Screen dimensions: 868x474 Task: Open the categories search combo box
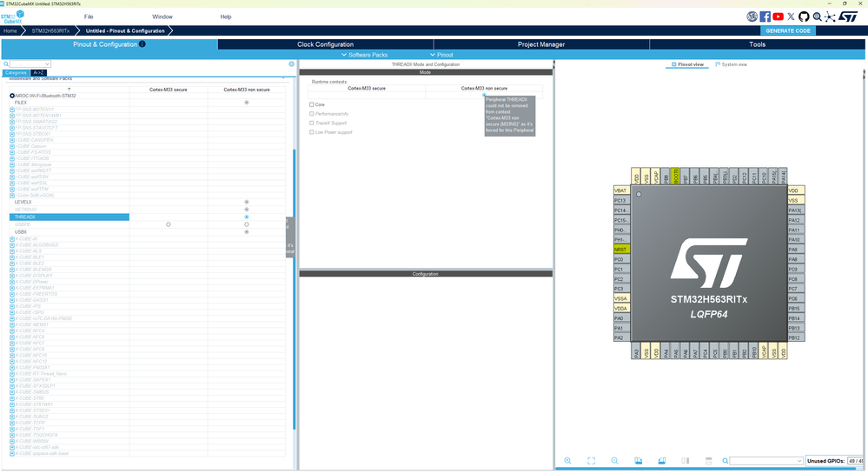click(x=30, y=63)
